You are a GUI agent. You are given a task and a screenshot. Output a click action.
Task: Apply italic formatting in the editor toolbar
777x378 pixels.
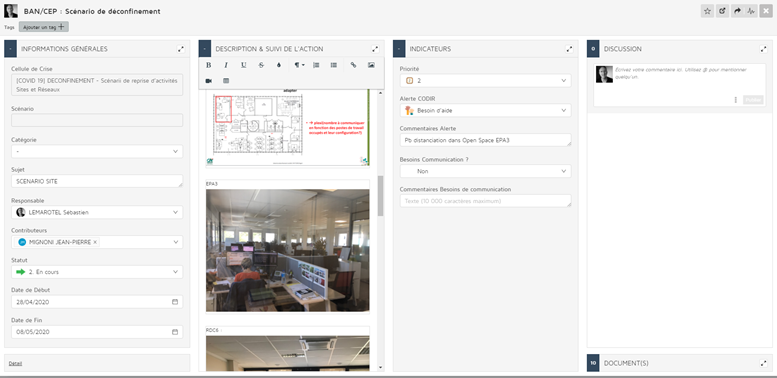click(226, 65)
